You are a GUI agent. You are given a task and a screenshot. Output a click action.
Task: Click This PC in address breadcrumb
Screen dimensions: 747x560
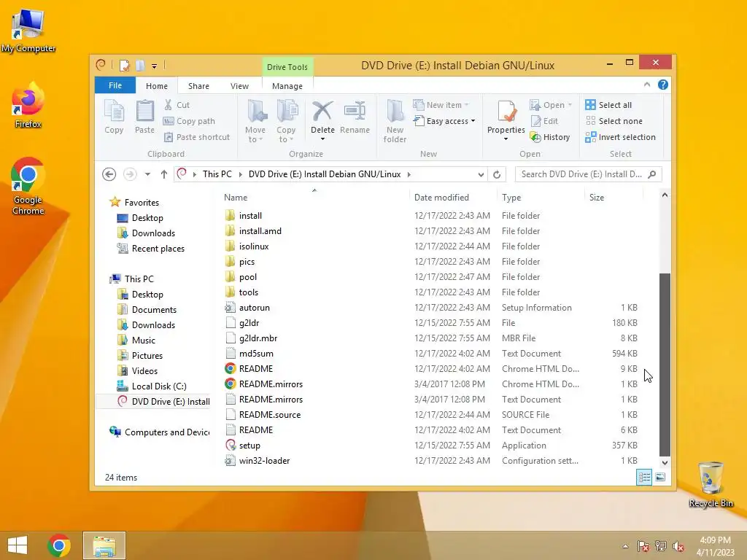pos(217,174)
